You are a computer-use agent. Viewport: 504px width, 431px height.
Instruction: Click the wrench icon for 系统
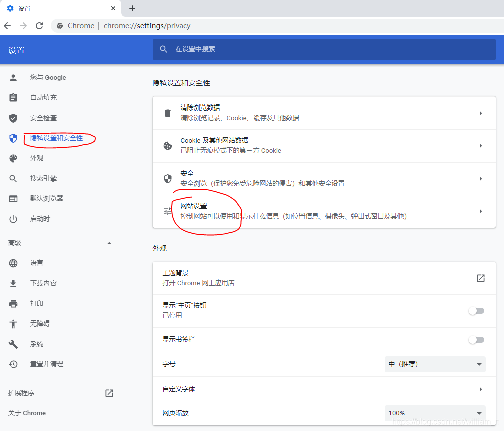[13, 344]
